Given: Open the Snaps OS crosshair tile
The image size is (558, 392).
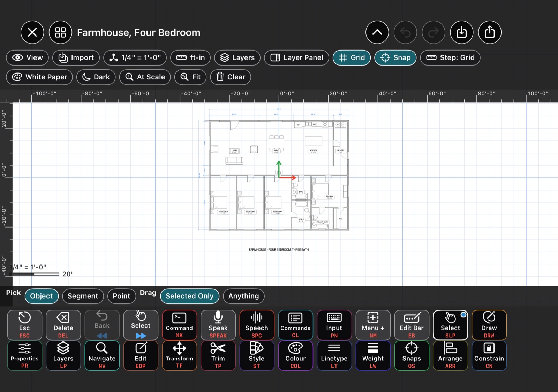Looking at the screenshot, I should point(412,355).
